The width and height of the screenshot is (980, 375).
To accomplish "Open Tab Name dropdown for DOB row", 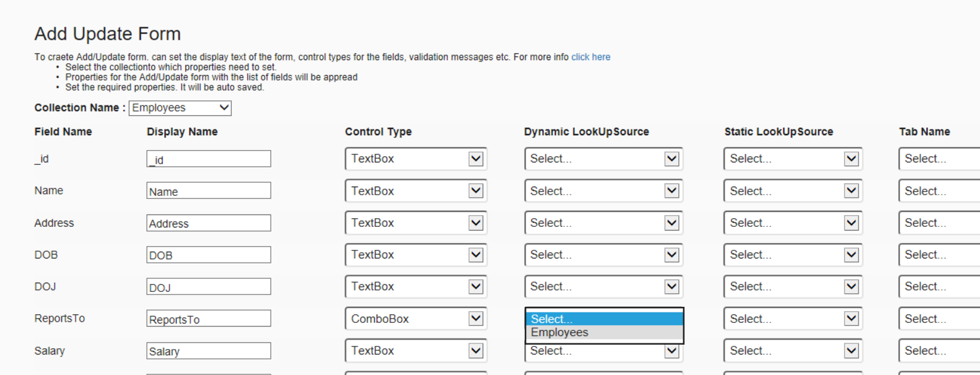I will tap(939, 255).
